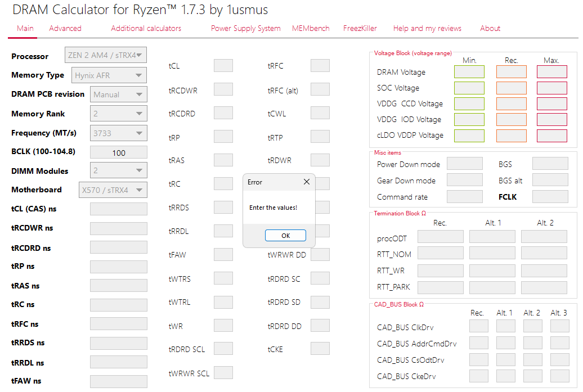Screen dimensions: 583x392
Task: Click the tRFC (alt) timing box
Action: 320,89
